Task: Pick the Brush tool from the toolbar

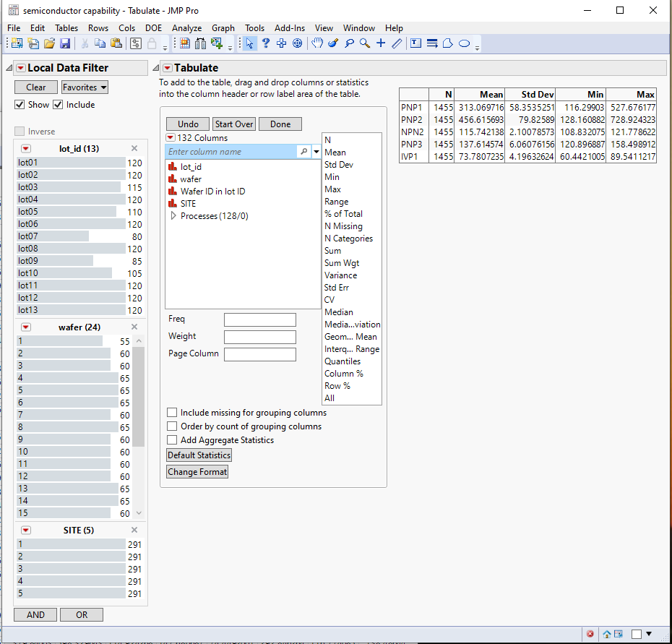Action: coord(333,43)
